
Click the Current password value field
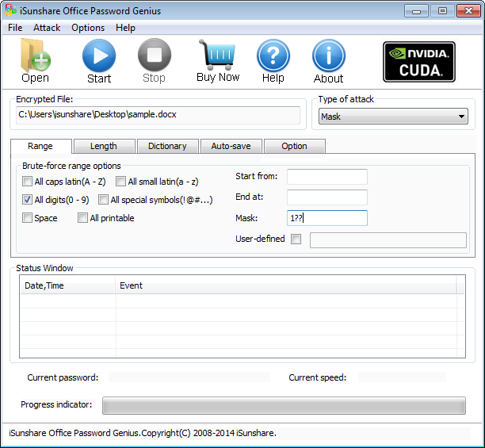[189, 377]
